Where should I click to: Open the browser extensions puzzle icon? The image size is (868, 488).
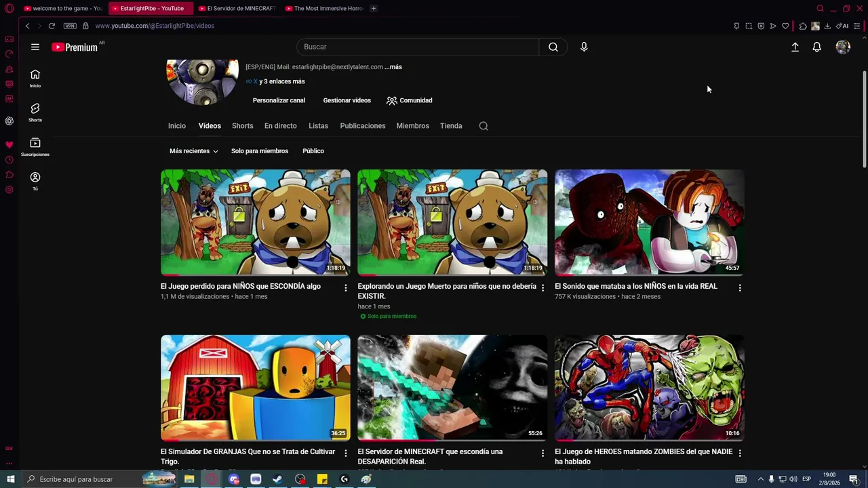[x=803, y=26]
